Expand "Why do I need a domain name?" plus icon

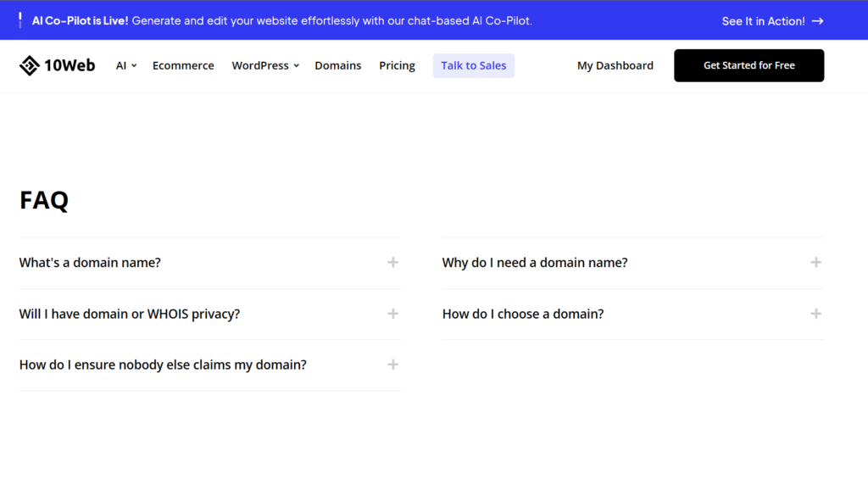pos(816,263)
